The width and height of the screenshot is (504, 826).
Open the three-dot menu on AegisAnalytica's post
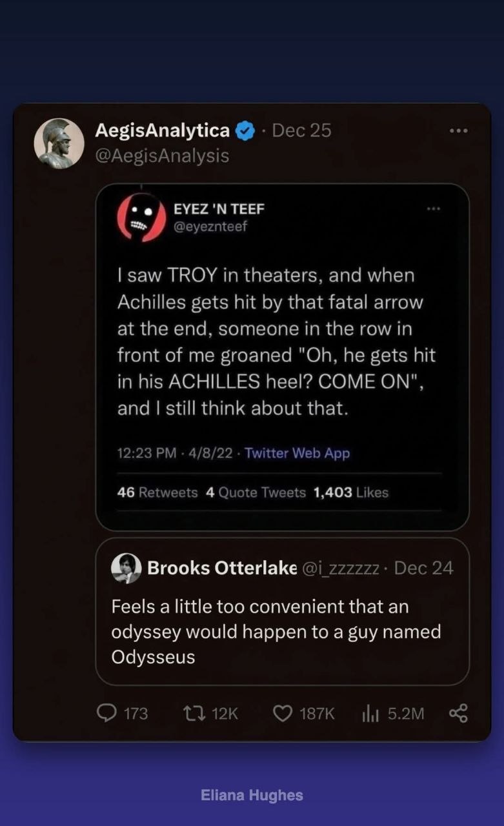coord(458,131)
